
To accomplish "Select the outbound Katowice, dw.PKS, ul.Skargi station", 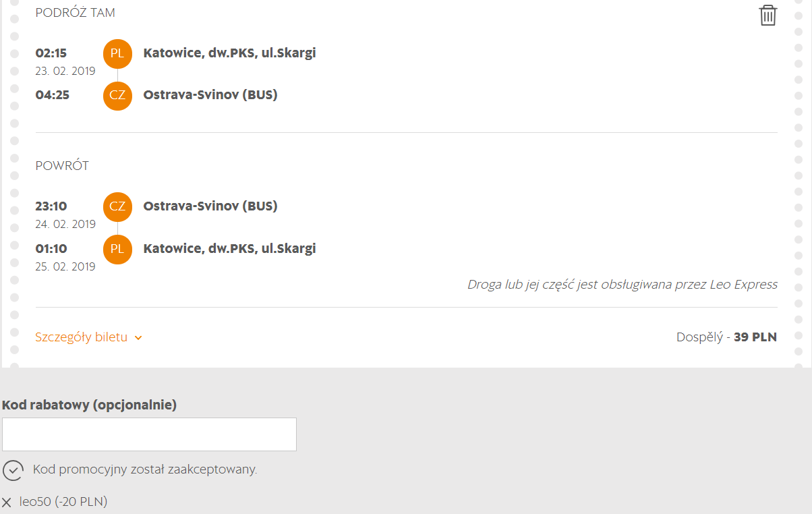I will pyautogui.click(x=229, y=53).
